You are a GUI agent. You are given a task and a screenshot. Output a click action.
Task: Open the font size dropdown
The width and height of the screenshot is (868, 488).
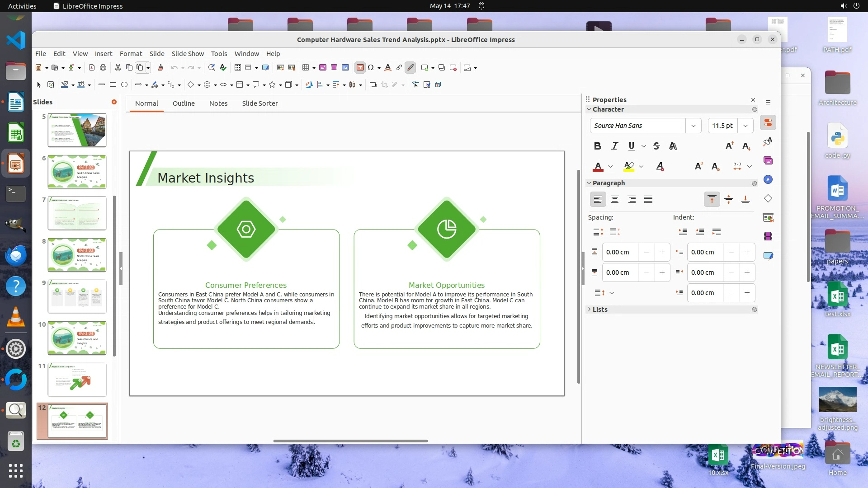pos(745,126)
